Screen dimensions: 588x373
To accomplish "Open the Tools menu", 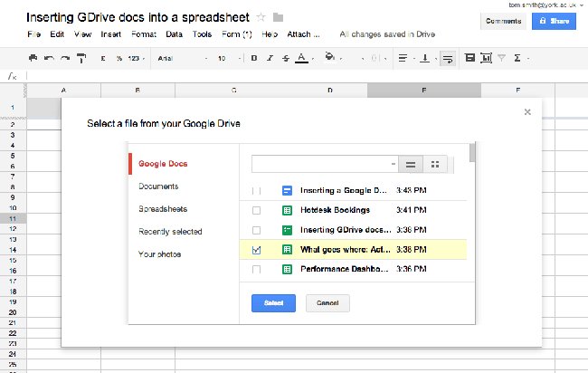I will 202,34.
